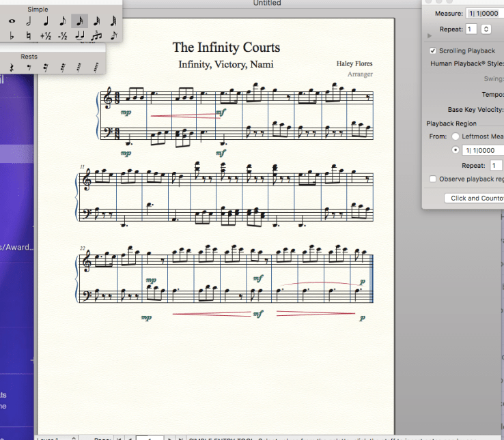The width and height of the screenshot is (504, 440).
Task: Choose the quarter rest in Rests palette
Action: coord(12,67)
